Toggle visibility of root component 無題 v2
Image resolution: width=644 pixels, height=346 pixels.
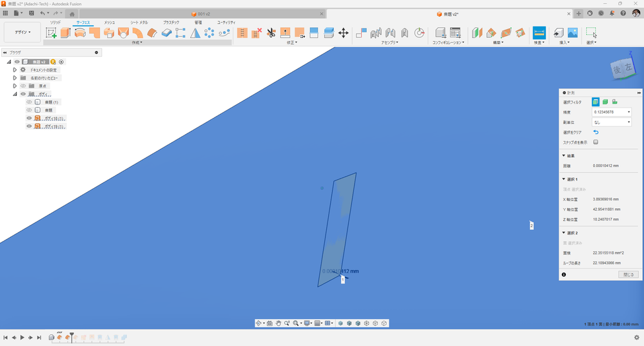click(x=17, y=62)
